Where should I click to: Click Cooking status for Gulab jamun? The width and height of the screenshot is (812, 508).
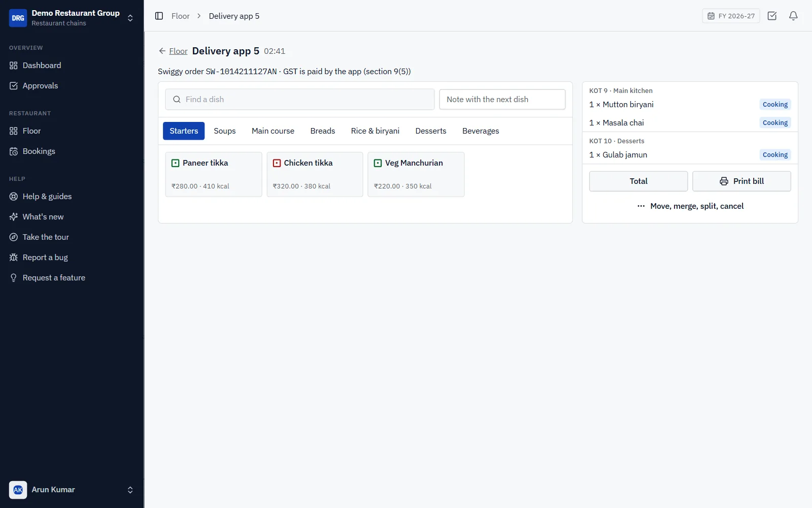tap(775, 155)
